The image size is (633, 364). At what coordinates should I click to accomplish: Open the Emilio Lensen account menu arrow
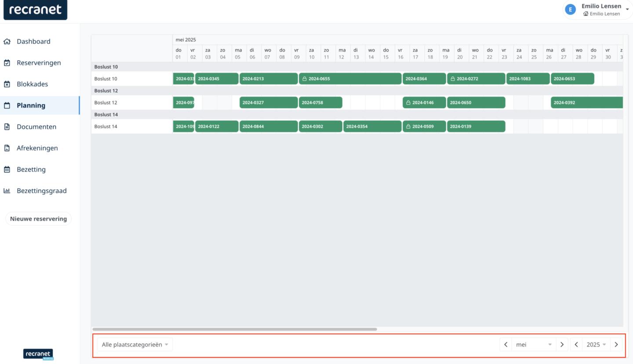pos(627,10)
